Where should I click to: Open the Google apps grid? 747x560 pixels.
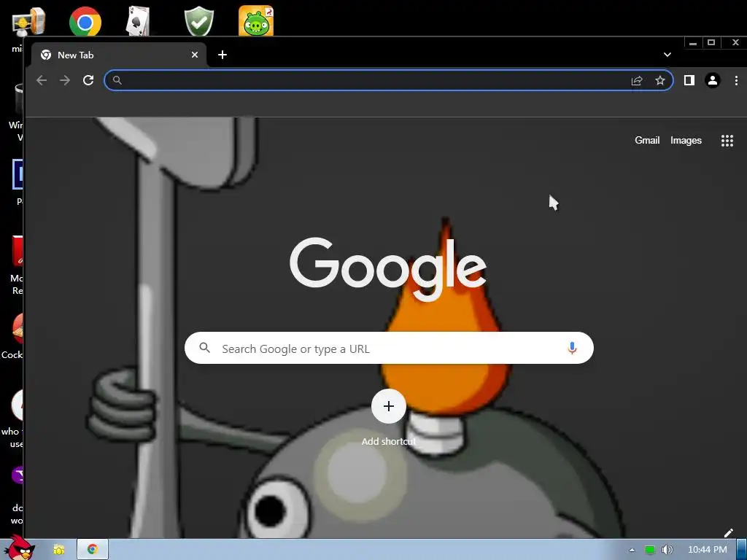727,141
